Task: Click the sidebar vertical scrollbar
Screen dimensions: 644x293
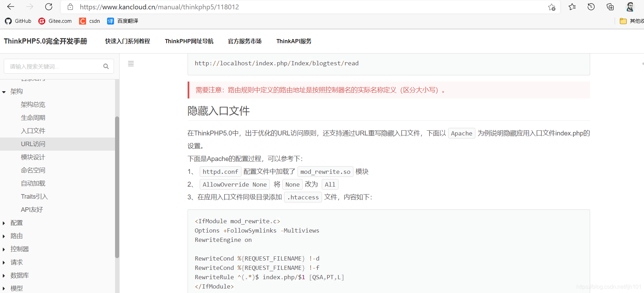Action: pos(117,187)
